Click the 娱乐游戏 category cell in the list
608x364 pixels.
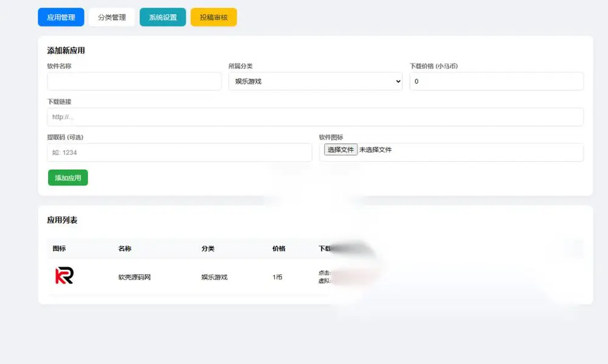215,277
